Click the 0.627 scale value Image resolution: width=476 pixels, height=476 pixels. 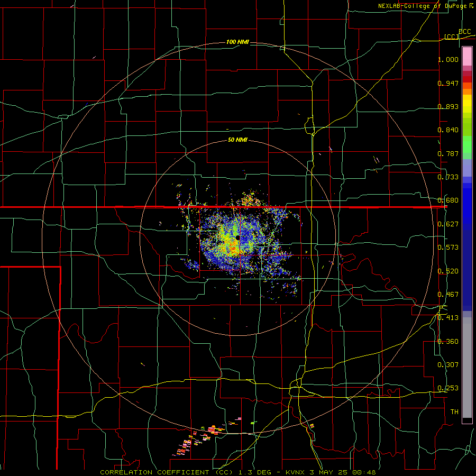coord(448,224)
